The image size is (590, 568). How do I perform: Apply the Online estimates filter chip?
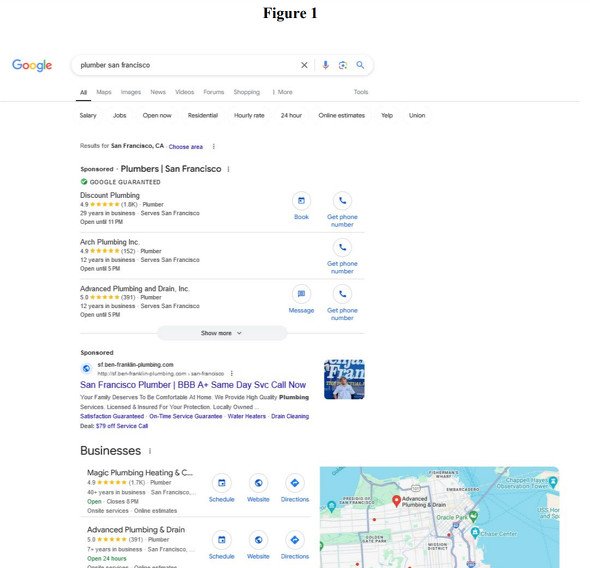tap(342, 115)
